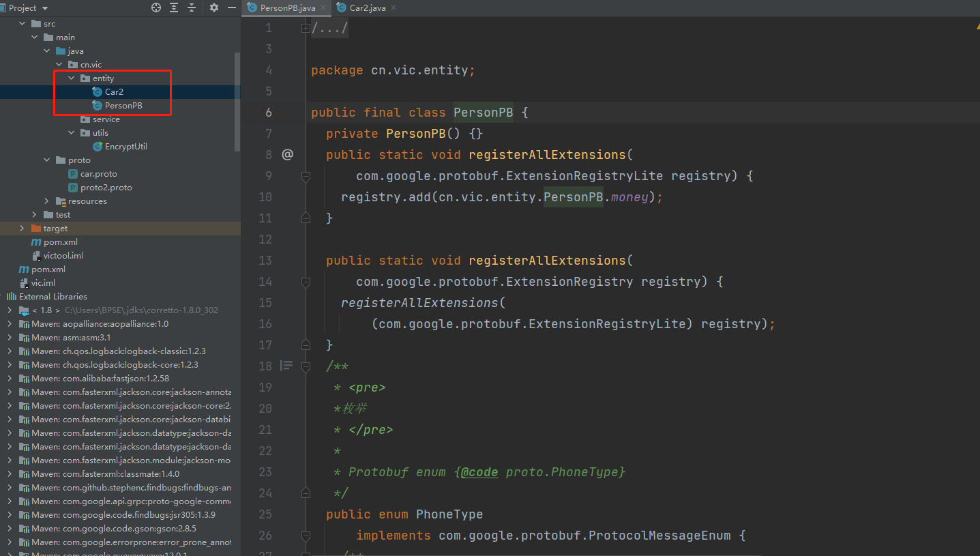Fold registerAllExtensions method at line 9
Viewport: 980px width, 556px height.
tap(306, 176)
